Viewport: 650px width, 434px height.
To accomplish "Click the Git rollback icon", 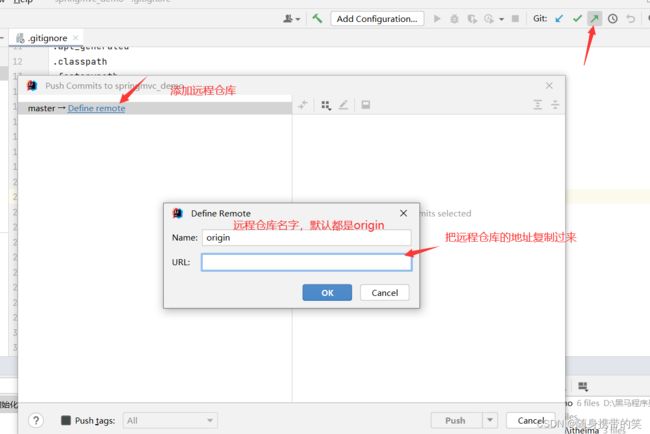I will (x=631, y=19).
